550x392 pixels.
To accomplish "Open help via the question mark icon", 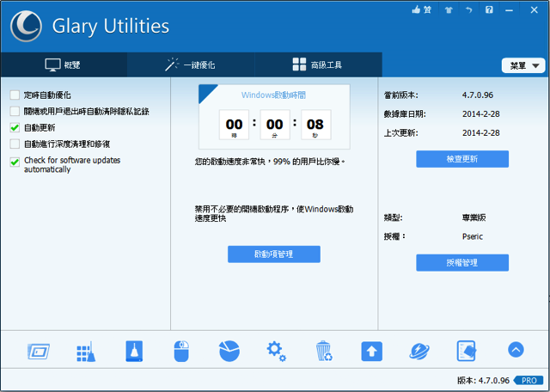I will coord(489,9).
